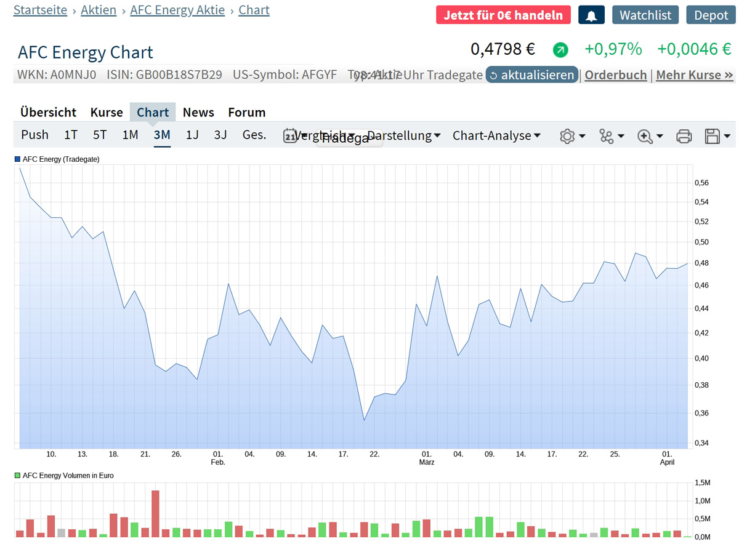The width and height of the screenshot is (739, 560).
Task: Switch to the News tab
Action: pos(198,112)
